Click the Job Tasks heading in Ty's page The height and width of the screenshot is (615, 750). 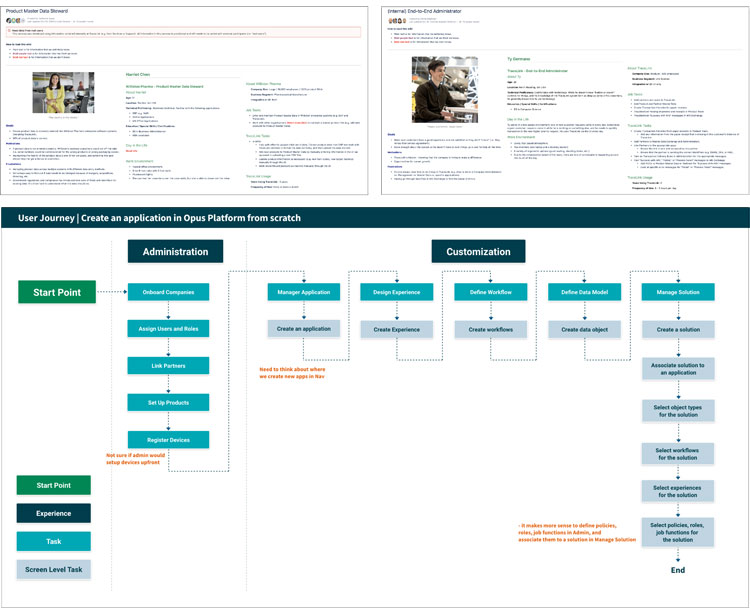[x=635, y=94]
